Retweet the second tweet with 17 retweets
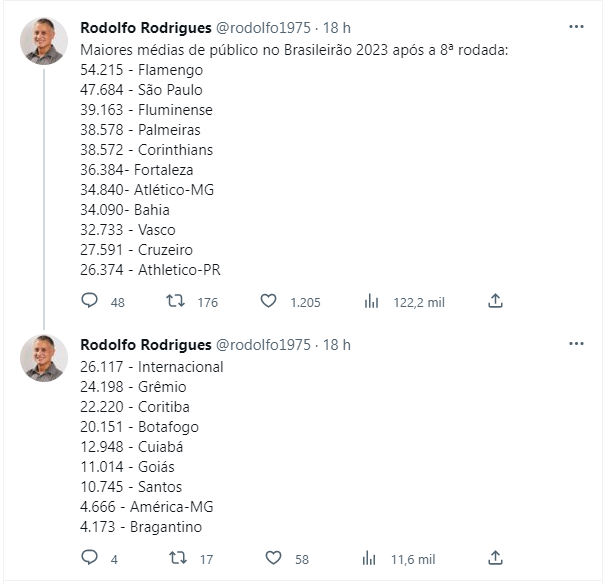 click(178, 558)
